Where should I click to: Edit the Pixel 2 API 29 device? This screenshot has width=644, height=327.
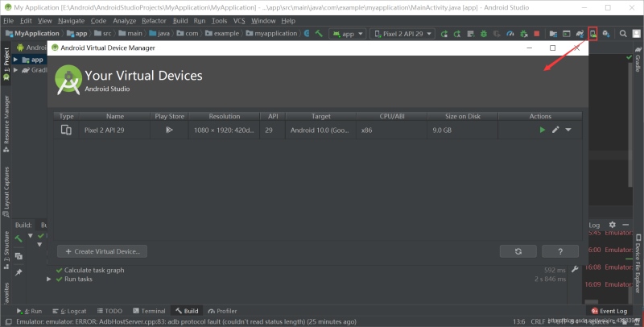click(x=555, y=130)
